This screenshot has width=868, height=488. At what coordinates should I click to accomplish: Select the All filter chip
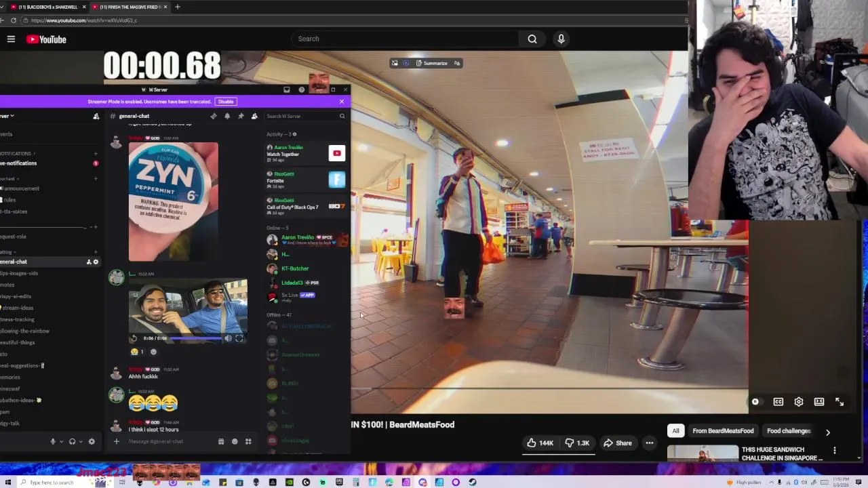[x=675, y=431]
